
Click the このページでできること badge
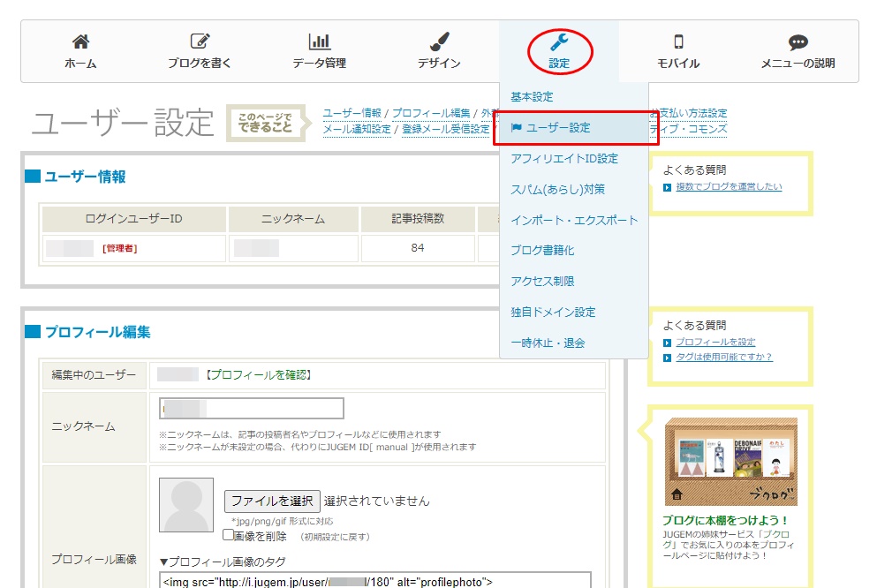[x=268, y=123]
